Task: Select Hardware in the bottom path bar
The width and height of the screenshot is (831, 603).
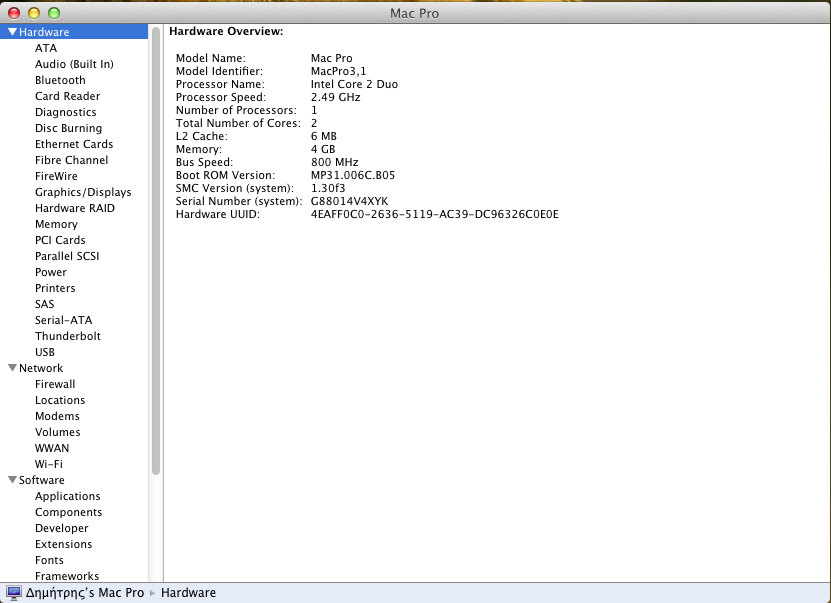Action: tap(188, 592)
